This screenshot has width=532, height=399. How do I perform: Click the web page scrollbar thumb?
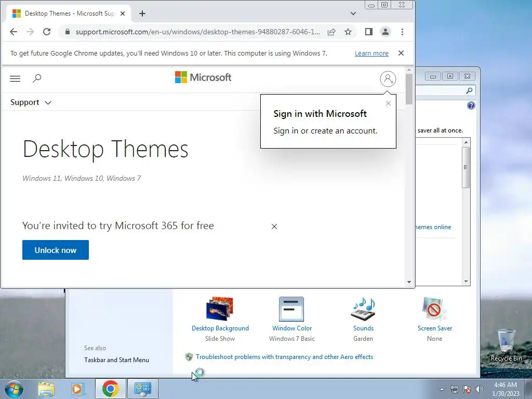coord(409,89)
